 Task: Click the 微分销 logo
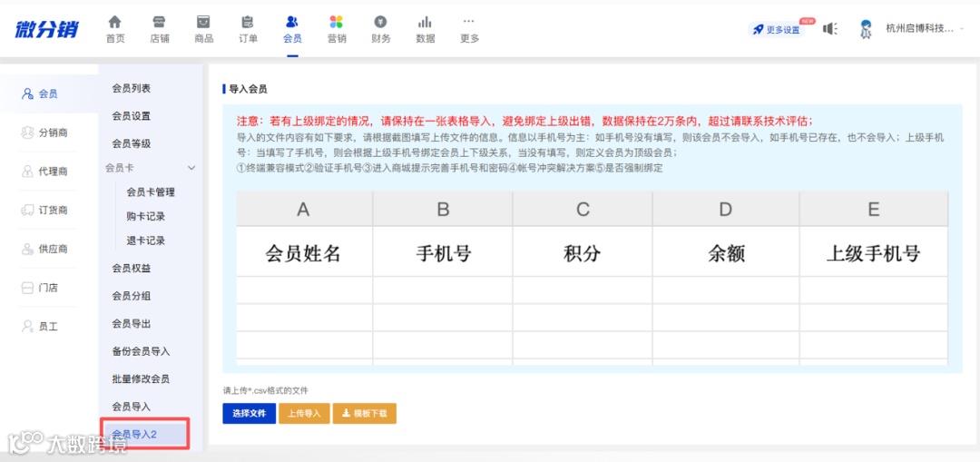pos(47,29)
